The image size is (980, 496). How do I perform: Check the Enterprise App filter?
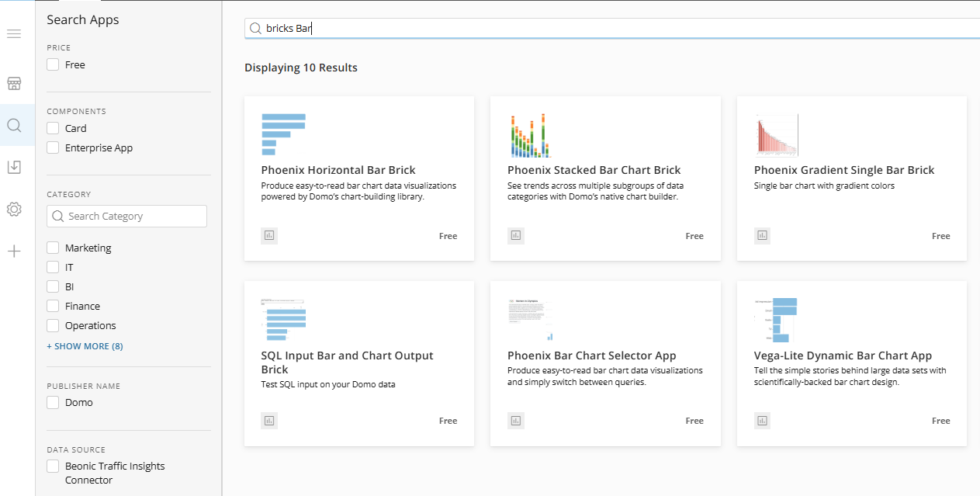pos(53,147)
